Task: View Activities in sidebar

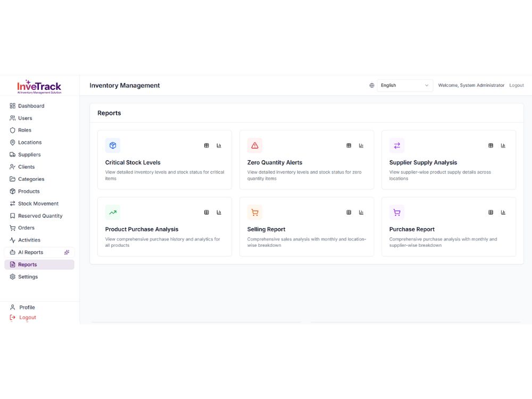Action: click(39, 240)
